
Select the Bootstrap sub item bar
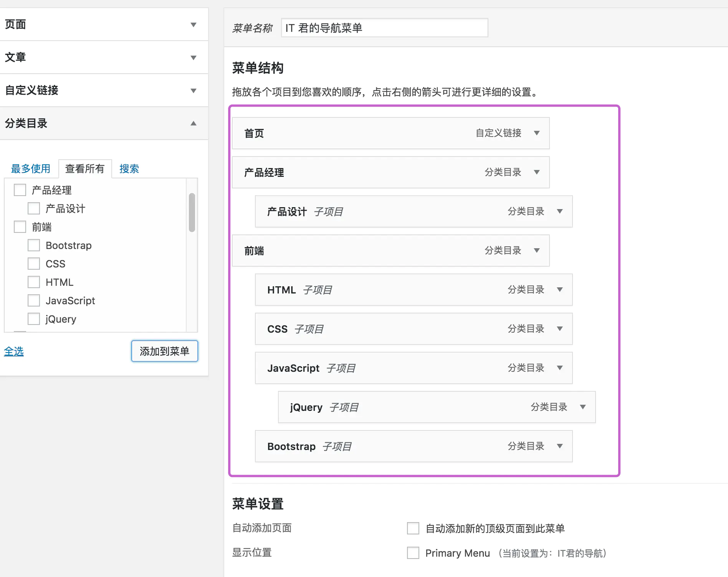tap(414, 446)
